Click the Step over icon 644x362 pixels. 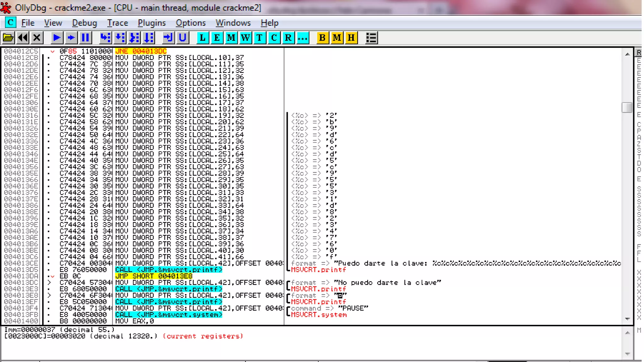coord(120,38)
